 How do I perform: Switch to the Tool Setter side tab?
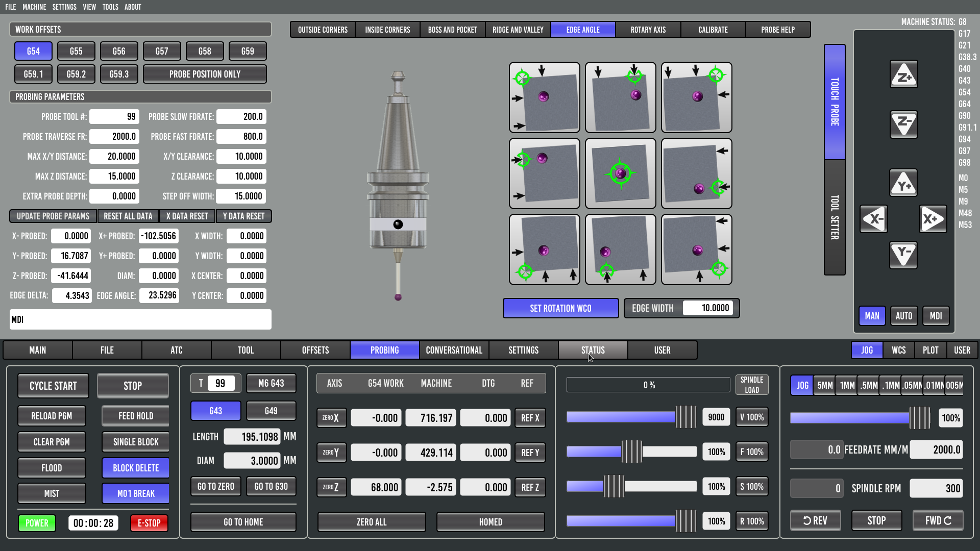[x=835, y=217]
